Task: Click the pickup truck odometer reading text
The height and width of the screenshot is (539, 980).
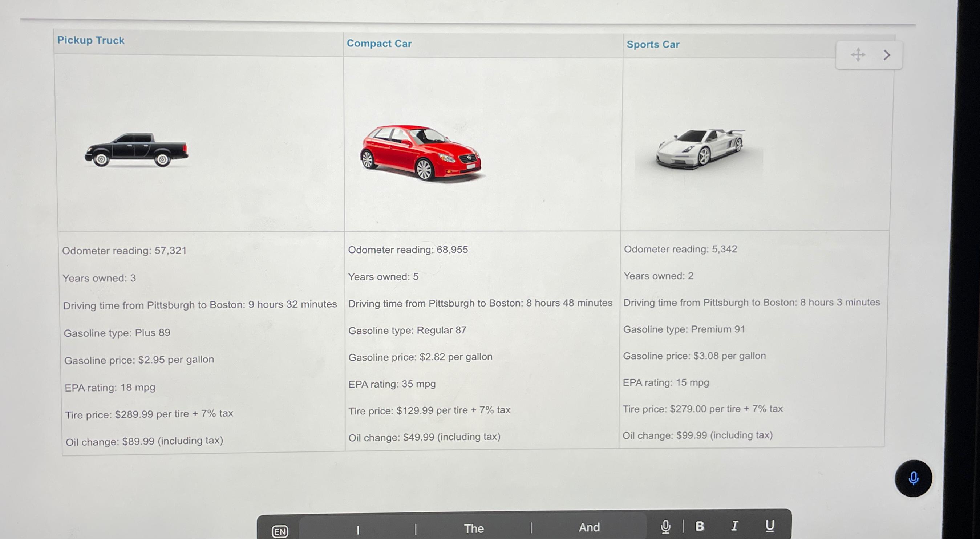Action: [x=124, y=251]
